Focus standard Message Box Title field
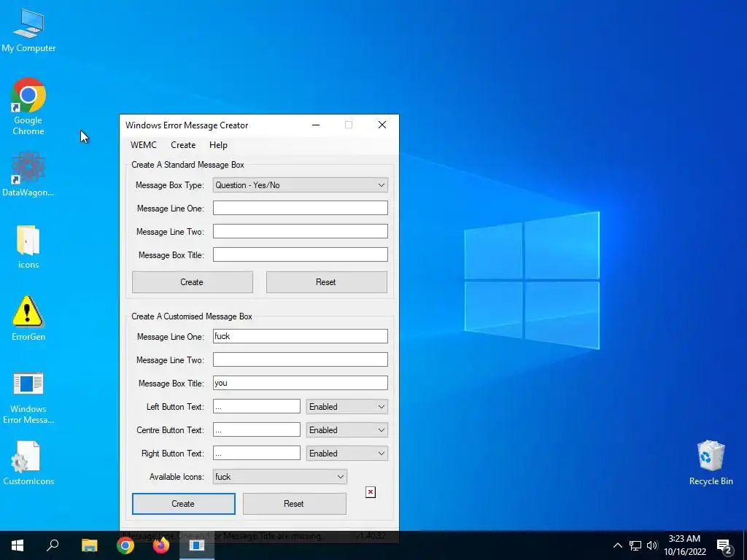The width and height of the screenshot is (747, 560). (x=300, y=254)
